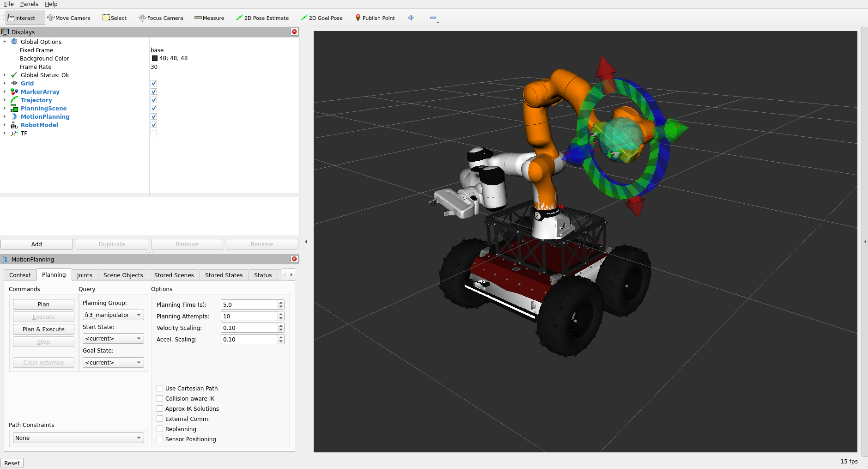Open the Help menu
The image size is (868, 469).
point(51,4)
